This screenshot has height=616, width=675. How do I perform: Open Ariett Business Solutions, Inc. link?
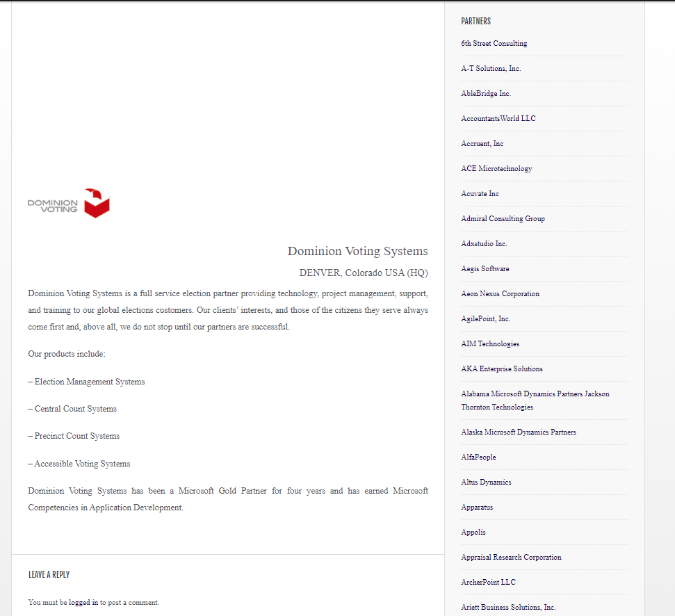click(508, 606)
